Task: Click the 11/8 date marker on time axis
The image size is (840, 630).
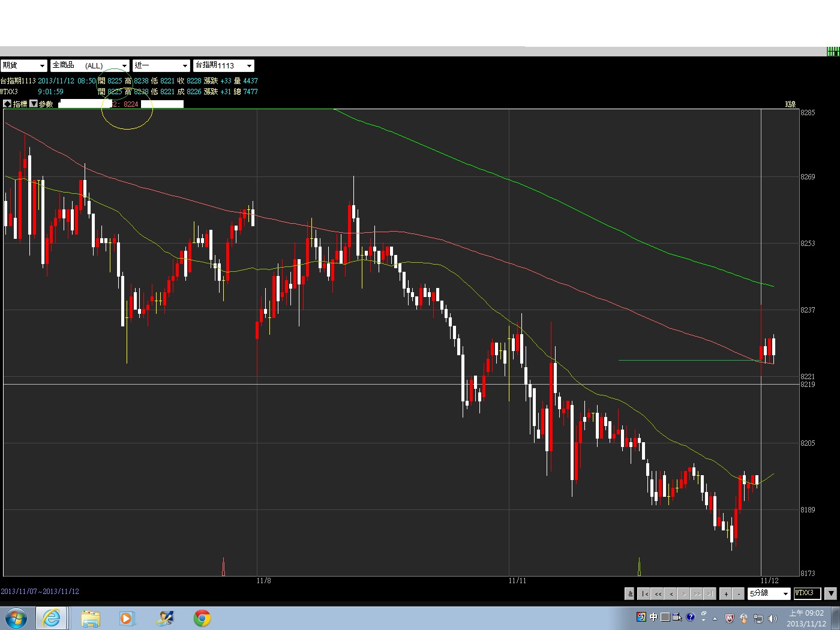Action: click(263, 580)
